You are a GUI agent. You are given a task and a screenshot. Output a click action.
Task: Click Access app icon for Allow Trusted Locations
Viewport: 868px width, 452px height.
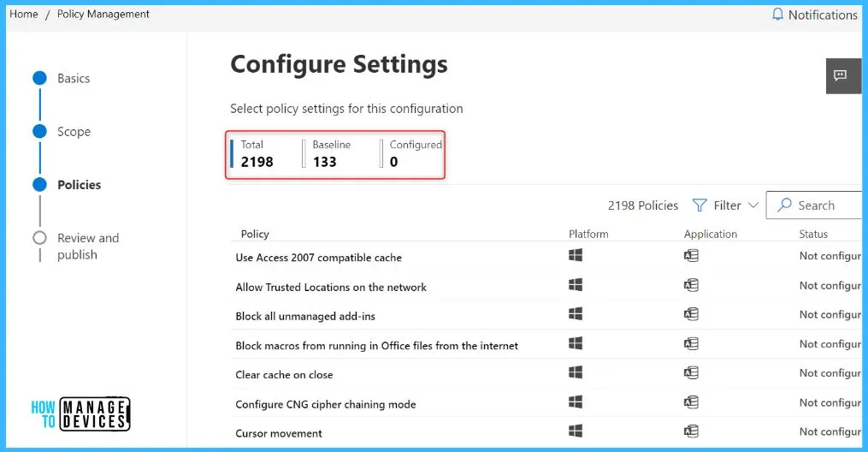coord(691,285)
